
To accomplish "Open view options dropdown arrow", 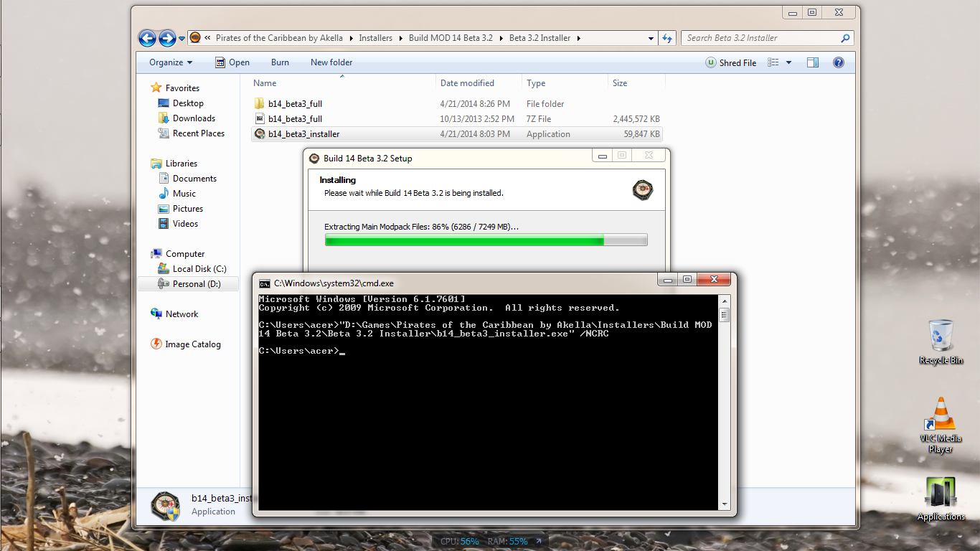I will point(789,62).
